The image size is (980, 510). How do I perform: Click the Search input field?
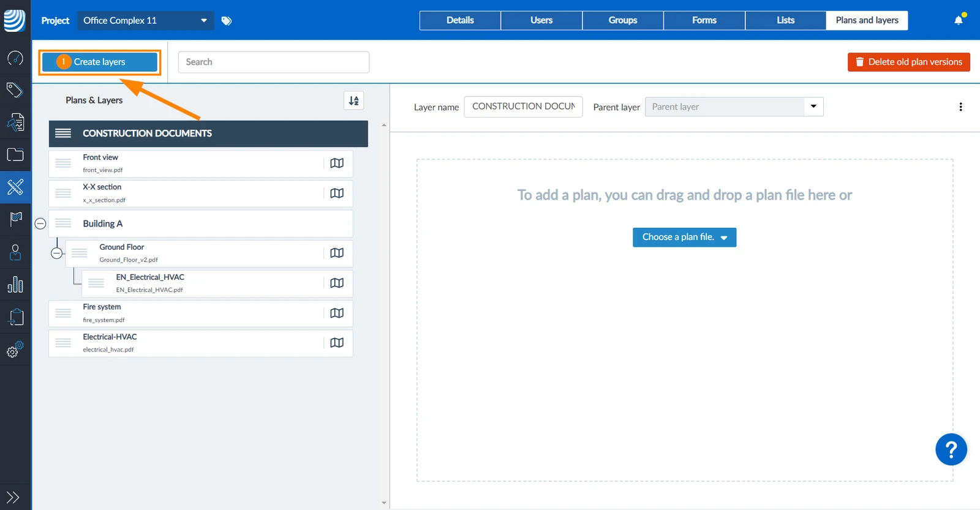(x=274, y=62)
